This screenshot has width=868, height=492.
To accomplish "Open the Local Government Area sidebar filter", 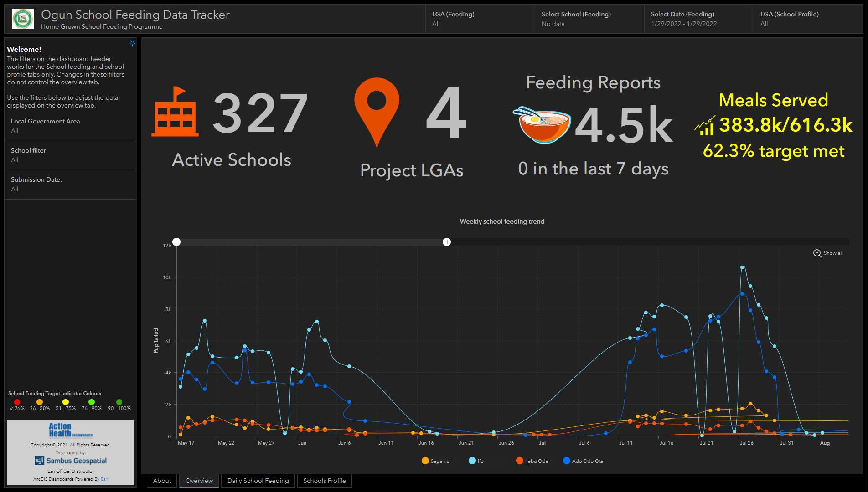I will [x=71, y=126].
